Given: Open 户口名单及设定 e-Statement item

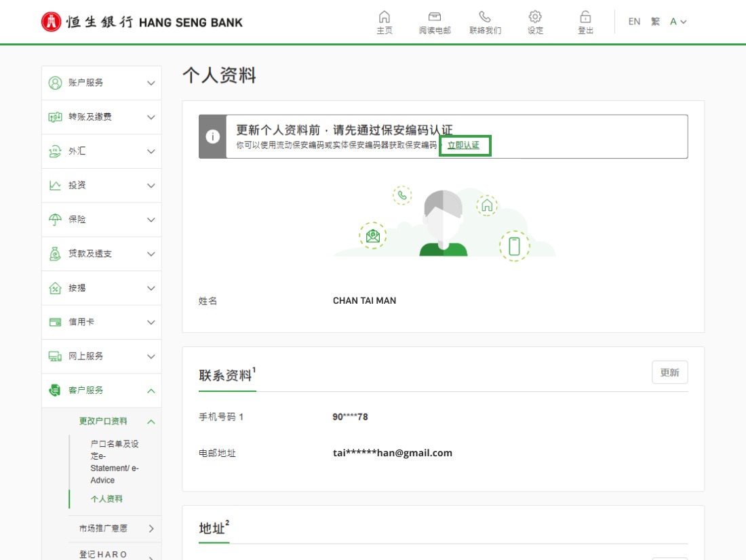Looking at the screenshot, I should 113,462.
